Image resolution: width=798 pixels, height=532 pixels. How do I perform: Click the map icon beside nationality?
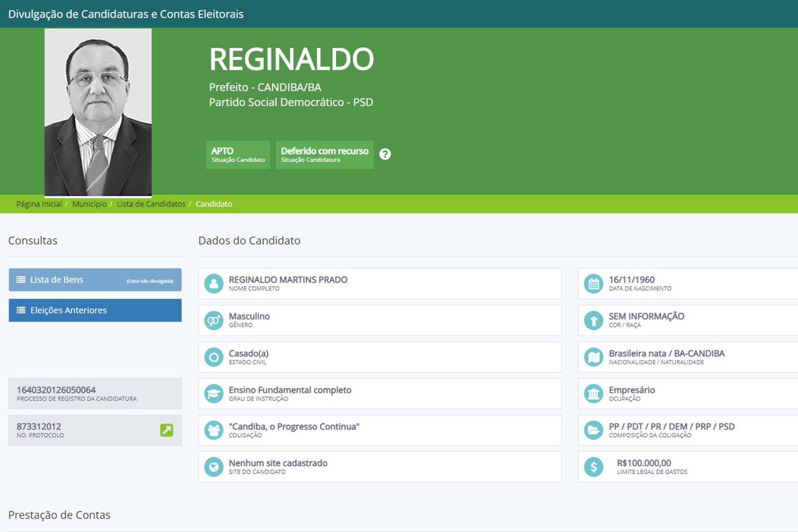pyautogui.click(x=594, y=357)
